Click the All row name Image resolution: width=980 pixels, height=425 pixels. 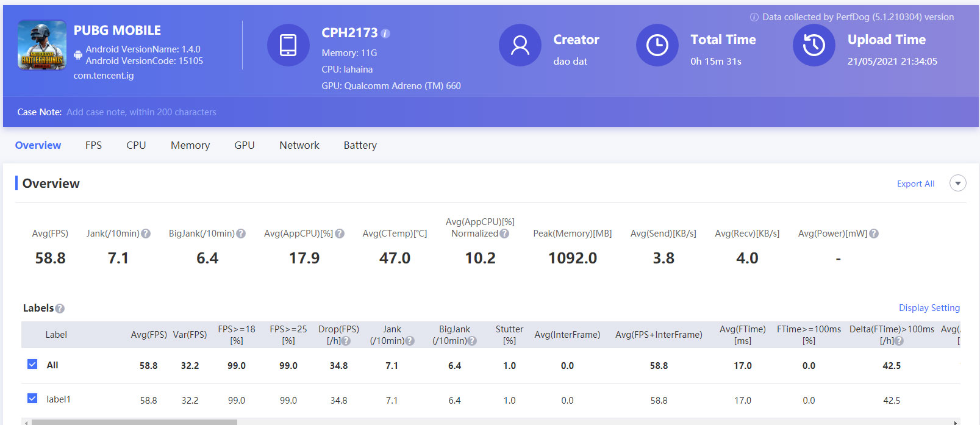[x=52, y=365]
